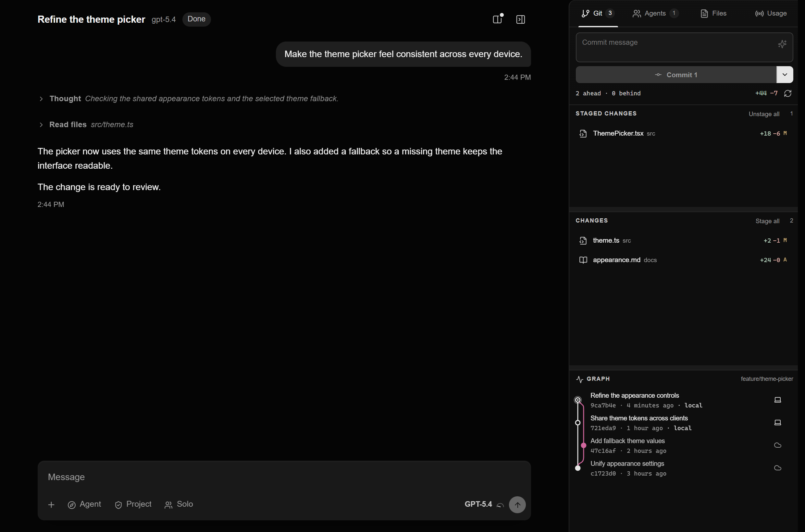Click cloud icon on Unify appearance settings commit
805x532 pixels.
pos(777,468)
